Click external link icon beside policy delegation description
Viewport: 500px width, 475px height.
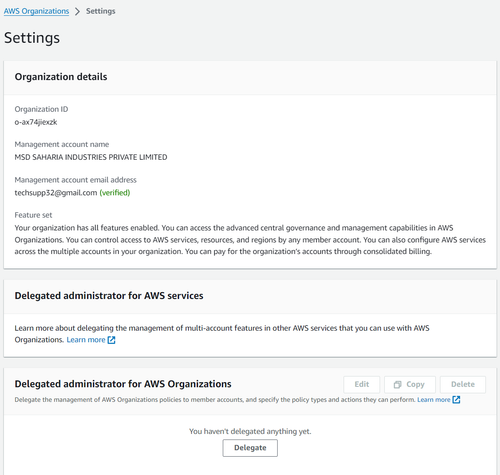[456, 400]
